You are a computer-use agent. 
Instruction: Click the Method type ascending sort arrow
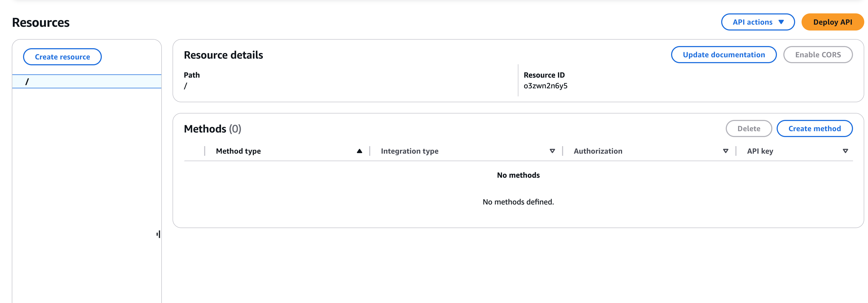pos(359,151)
